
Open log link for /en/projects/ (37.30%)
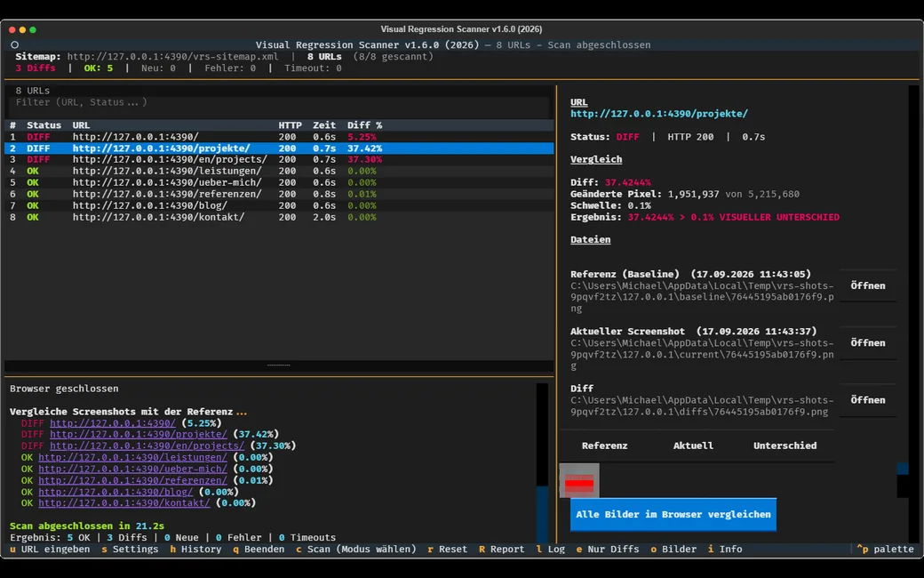click(147, 446)
